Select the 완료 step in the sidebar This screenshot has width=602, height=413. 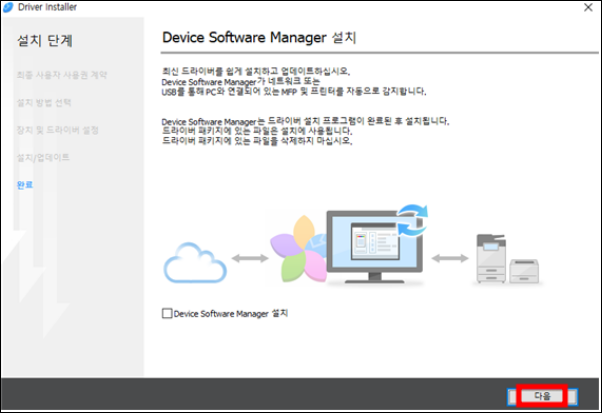point(25,185)
